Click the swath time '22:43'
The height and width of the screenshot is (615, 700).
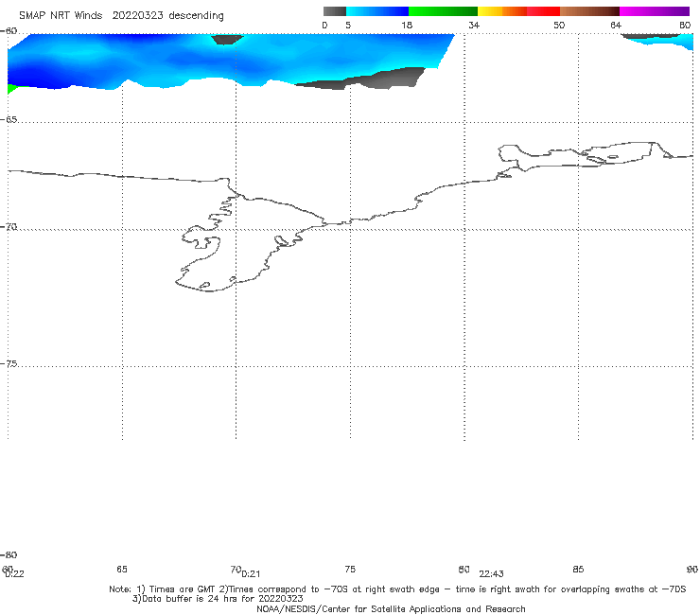coord(491,574)
